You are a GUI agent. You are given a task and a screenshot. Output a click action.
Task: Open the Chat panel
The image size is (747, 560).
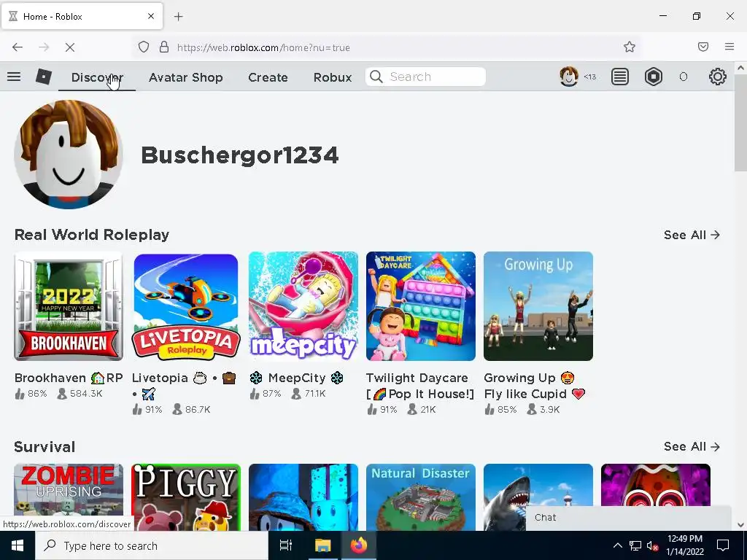(628, 518)
